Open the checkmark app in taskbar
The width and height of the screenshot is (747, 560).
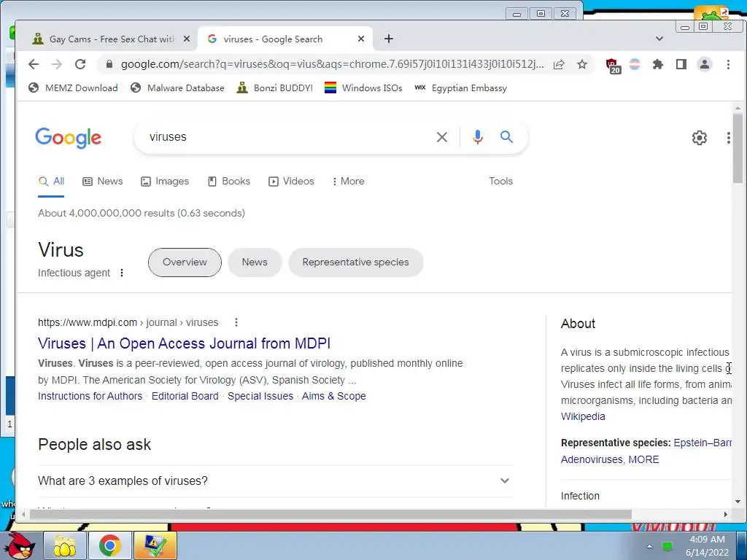click(155, 545)
